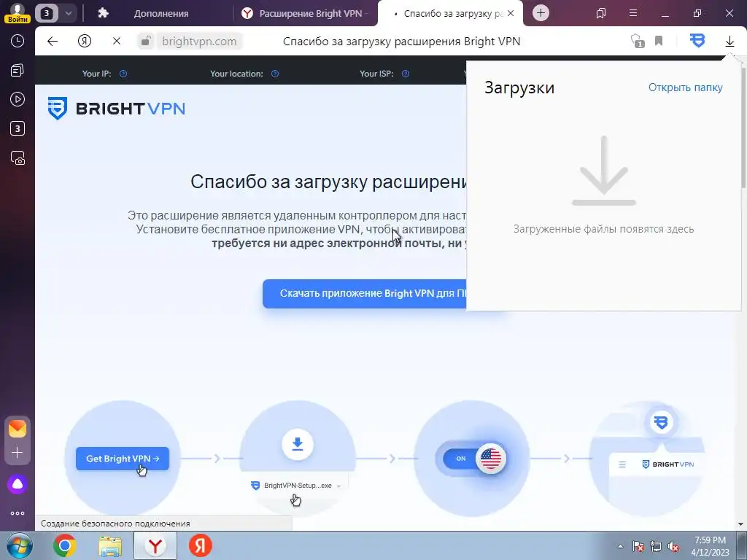
Task: Open the Protect notifications icon
Action: point(638,41)
